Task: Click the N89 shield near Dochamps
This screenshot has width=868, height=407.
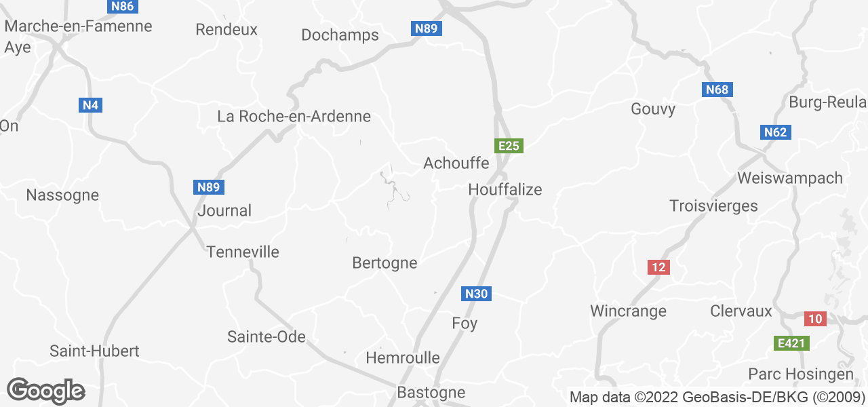Action: [427, 28]
